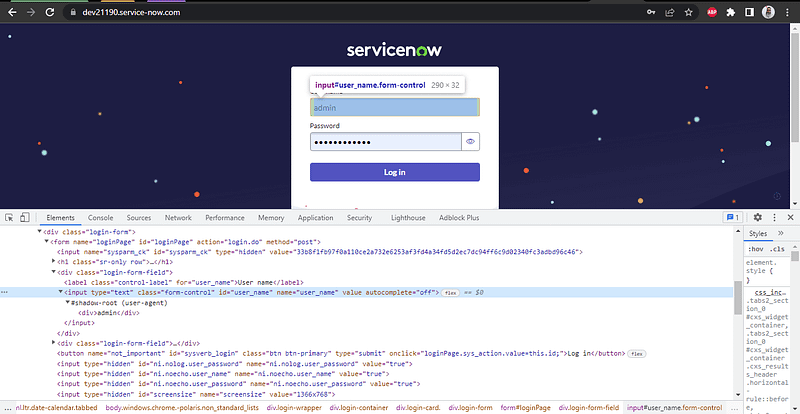
Task: Switch to the Performance tab
Action: tap(225, 217)
